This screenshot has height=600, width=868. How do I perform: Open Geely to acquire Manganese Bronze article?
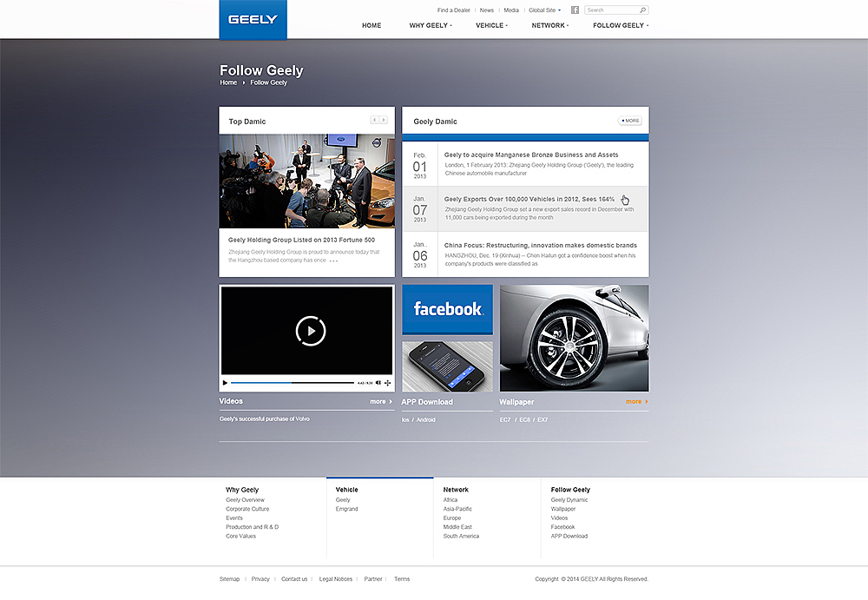531,155
